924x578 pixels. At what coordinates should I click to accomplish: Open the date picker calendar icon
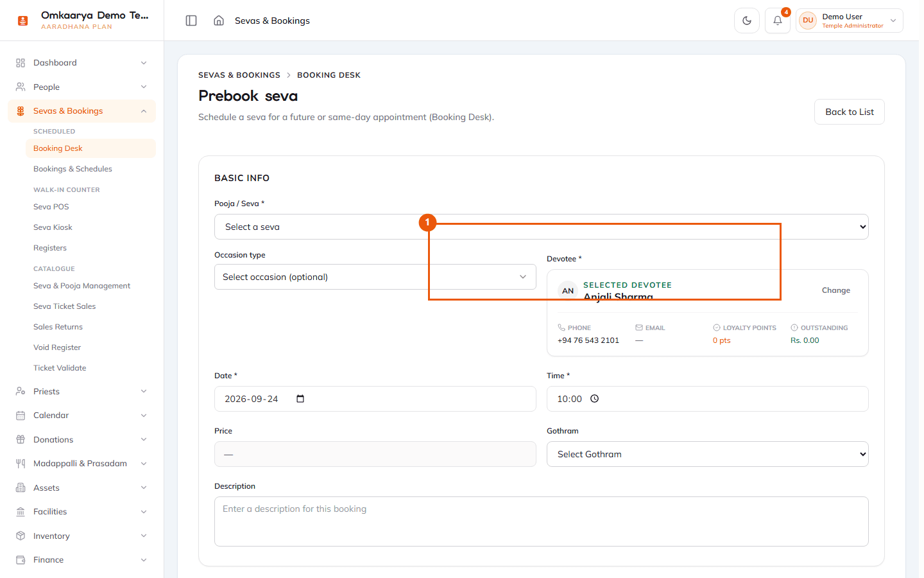[x=300, y=399]
